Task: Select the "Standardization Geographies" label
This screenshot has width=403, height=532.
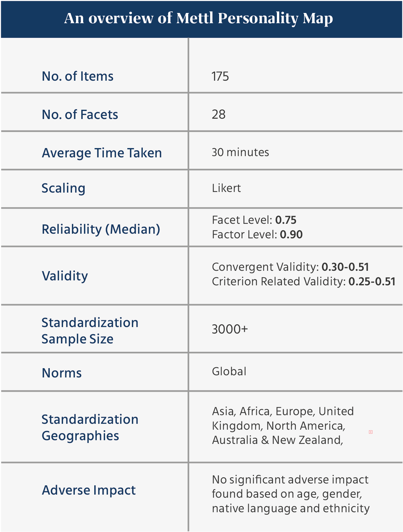Action: coord(90,428)
